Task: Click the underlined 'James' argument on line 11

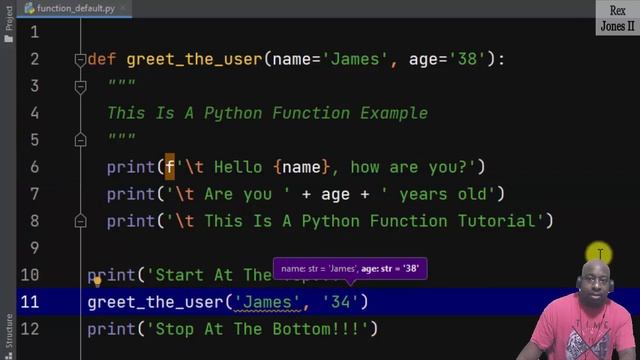Action: (267, 302)
